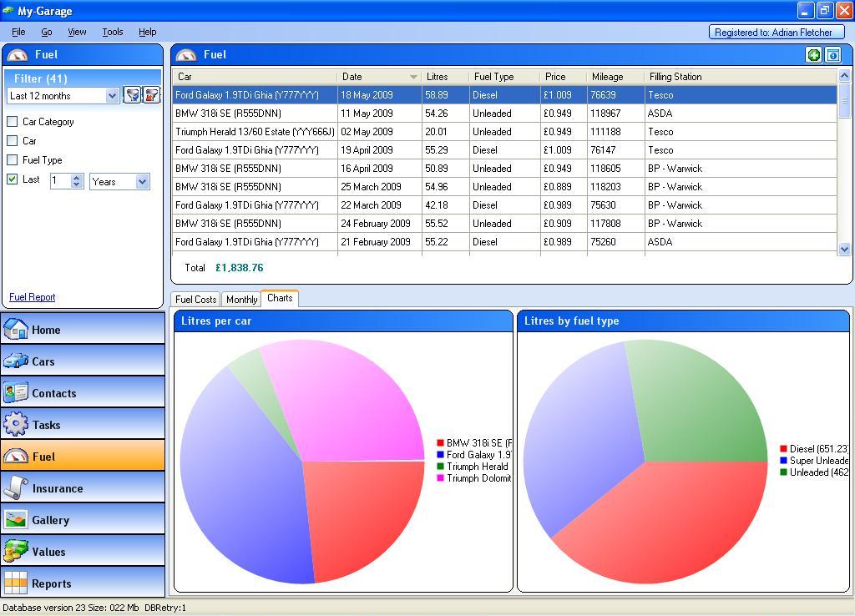Expand the Last 12 months filter dropdown

pos(113,96)
